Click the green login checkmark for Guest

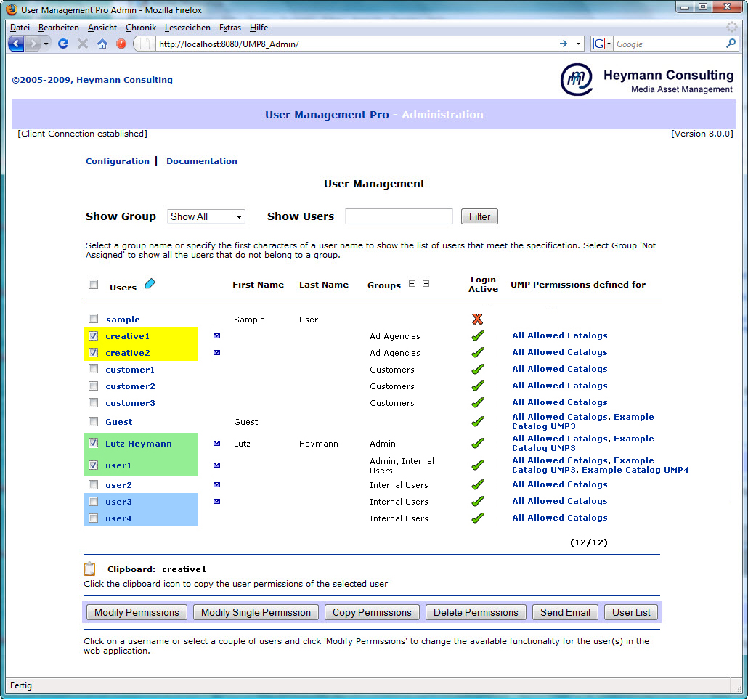tap(478, 422)
